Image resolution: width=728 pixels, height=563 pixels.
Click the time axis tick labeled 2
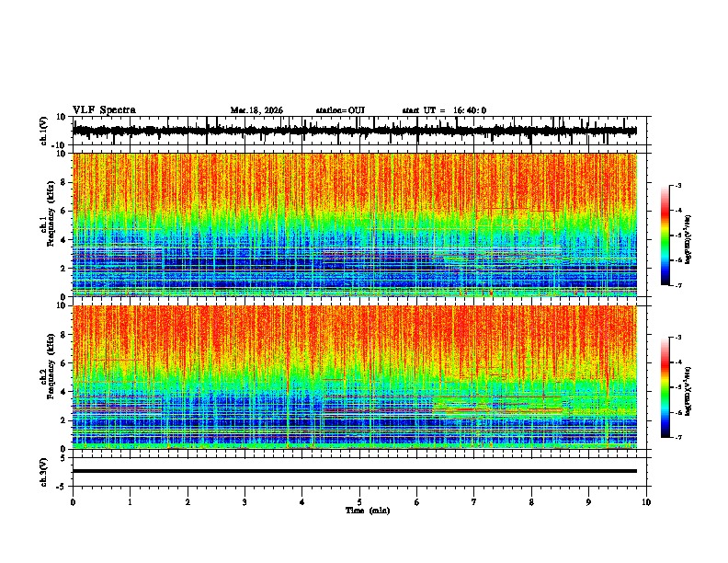(x=188, y=502)
